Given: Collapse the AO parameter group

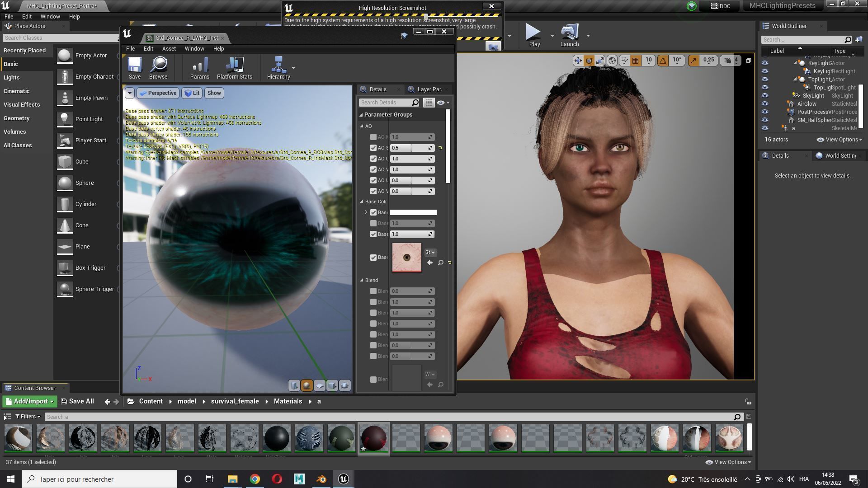Looking at the screenshot, I should 362,126.
